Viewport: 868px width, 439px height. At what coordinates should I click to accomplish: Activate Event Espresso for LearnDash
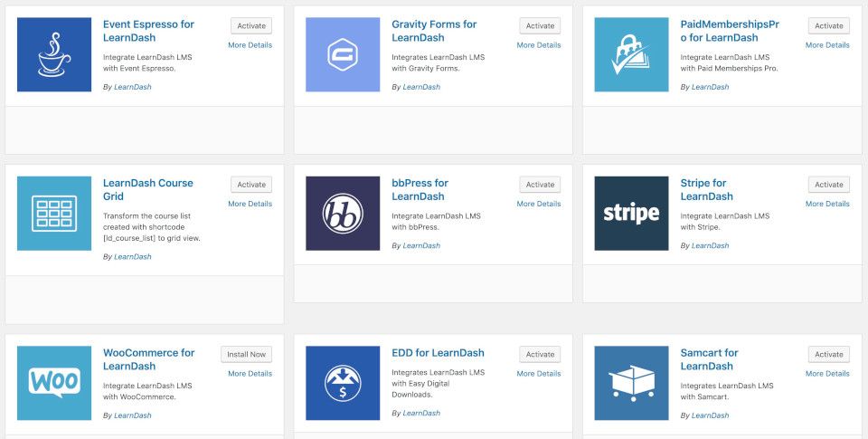251,26
